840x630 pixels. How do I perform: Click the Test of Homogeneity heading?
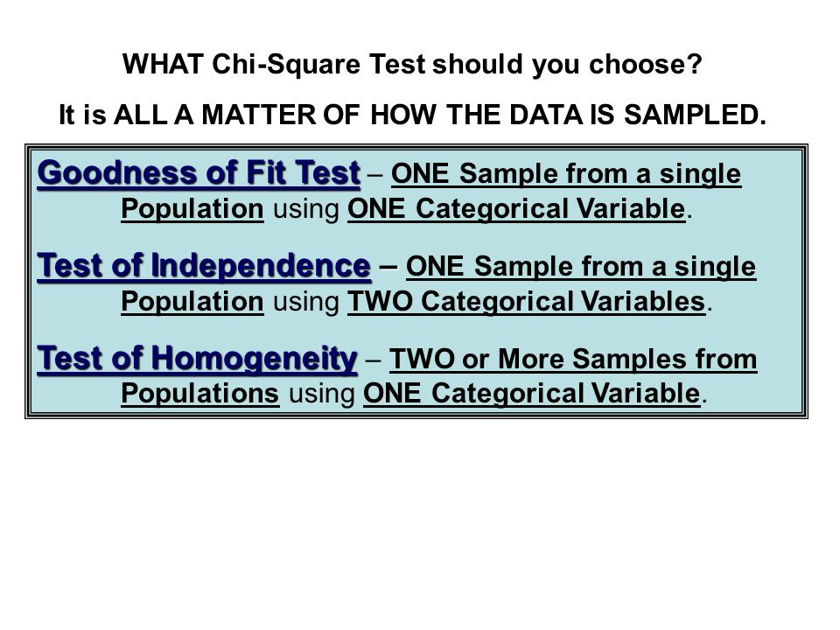(x=197, y=359)
